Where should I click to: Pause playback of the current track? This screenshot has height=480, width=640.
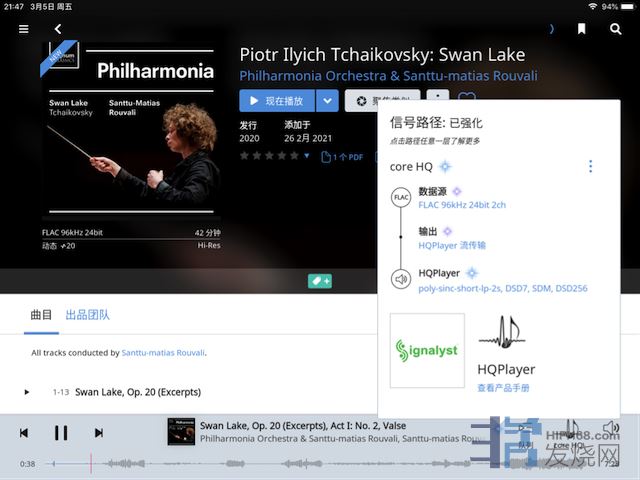pyautogui.click(x=61, y=433)
